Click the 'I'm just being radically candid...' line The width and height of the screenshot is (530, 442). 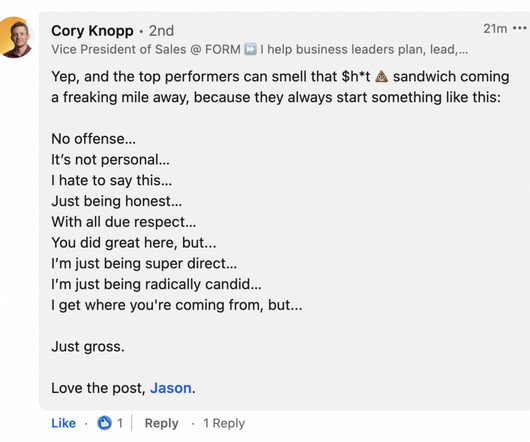click(x=156, y=284)
